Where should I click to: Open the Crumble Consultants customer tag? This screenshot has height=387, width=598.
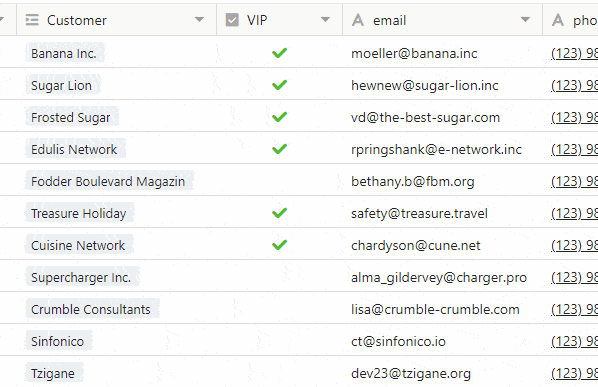point(92,309)
